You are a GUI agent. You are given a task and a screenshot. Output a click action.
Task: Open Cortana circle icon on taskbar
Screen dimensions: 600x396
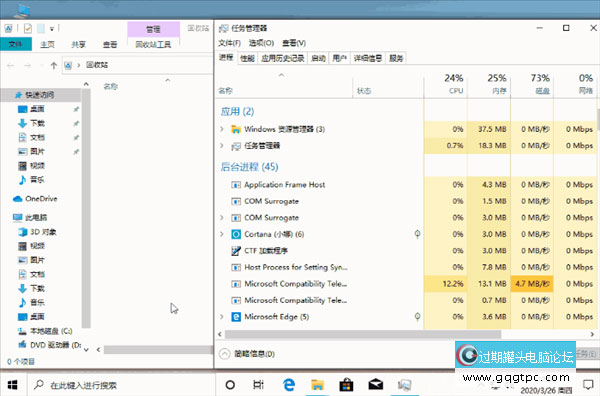(x=230, y=385)
